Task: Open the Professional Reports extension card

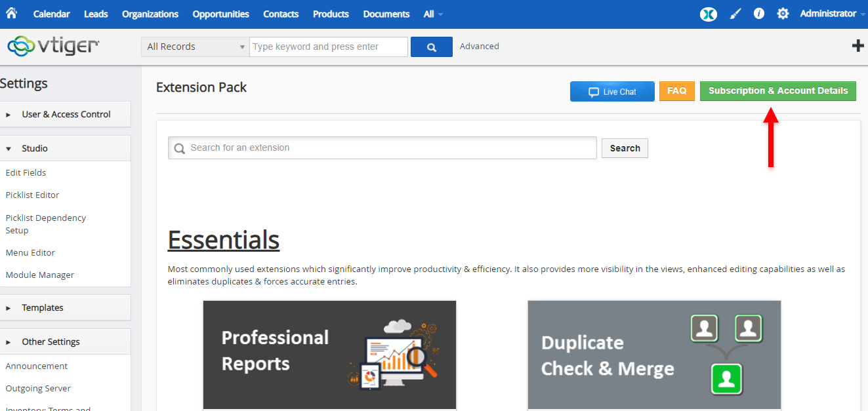Action: [x=329, y=355]
